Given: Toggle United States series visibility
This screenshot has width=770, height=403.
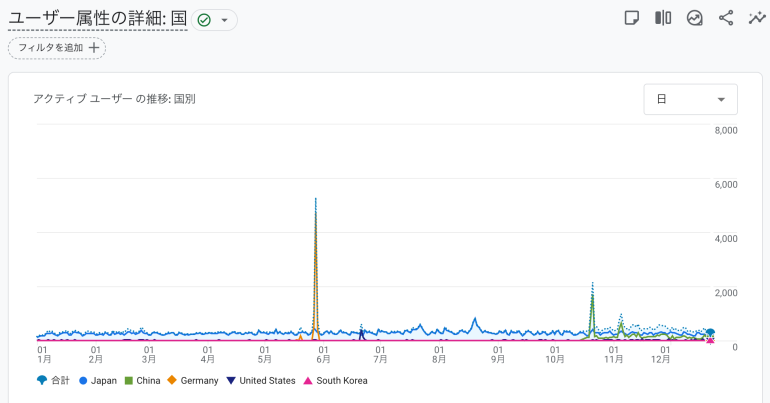Looking at the screenshot, I should (x=260, y=380).
